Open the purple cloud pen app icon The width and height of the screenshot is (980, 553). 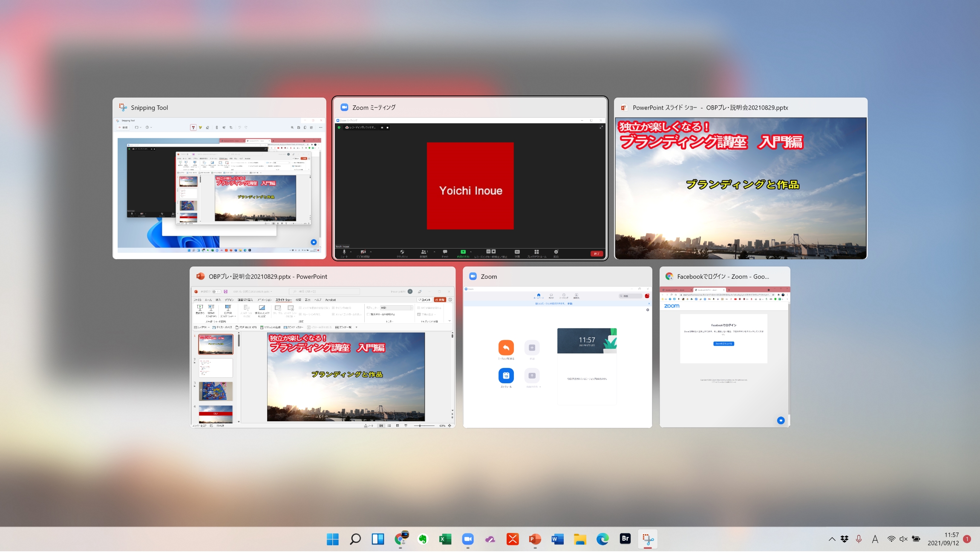click(x=490, y=539)
